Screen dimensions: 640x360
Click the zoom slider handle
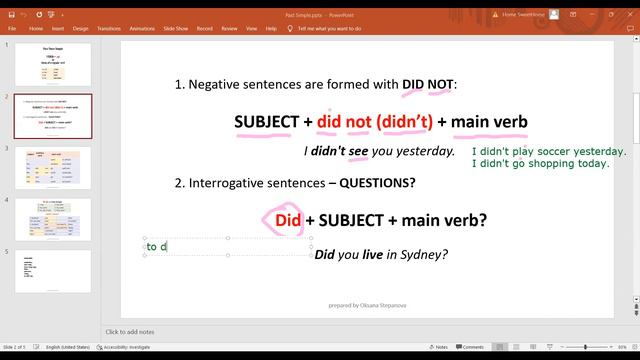coord(585,347)
